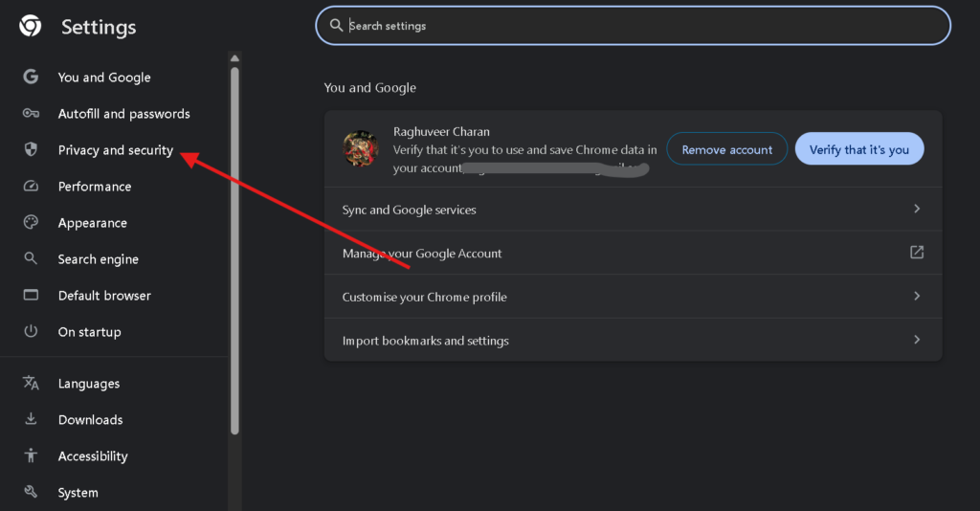The image size is (980, 511).
Task: Click the key icon for Autofill and passwords
Action: click(x=31, y=113)
